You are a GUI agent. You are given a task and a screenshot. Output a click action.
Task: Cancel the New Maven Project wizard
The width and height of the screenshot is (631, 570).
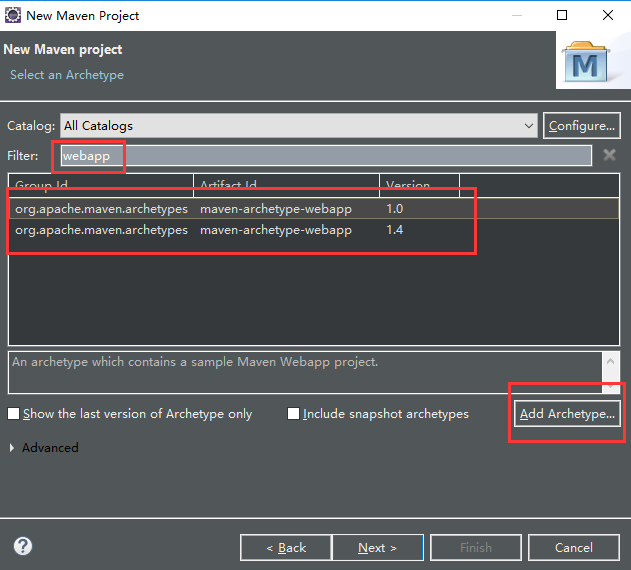(x=573, y=547)
